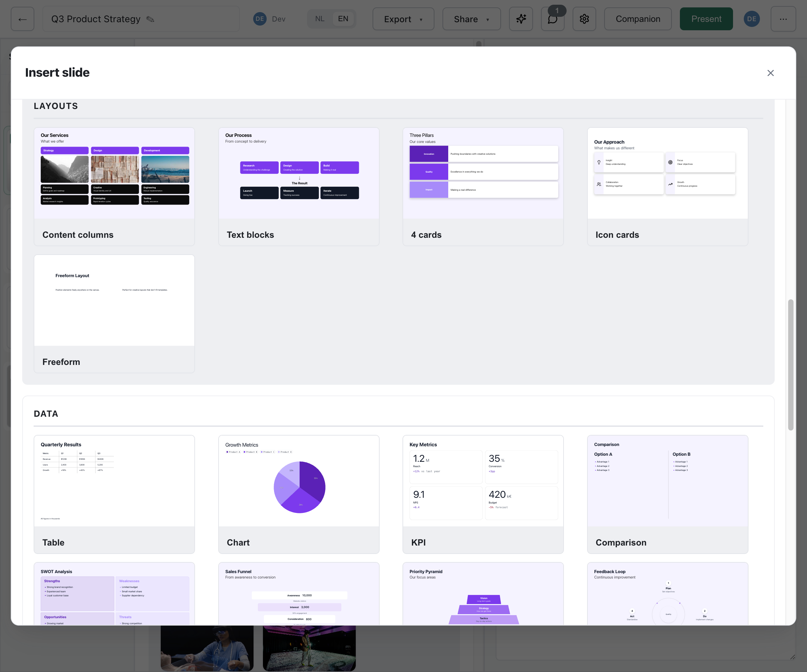Insert the KPI data slide
Viewport: 807px width, 672px height.
click(483, 494)
